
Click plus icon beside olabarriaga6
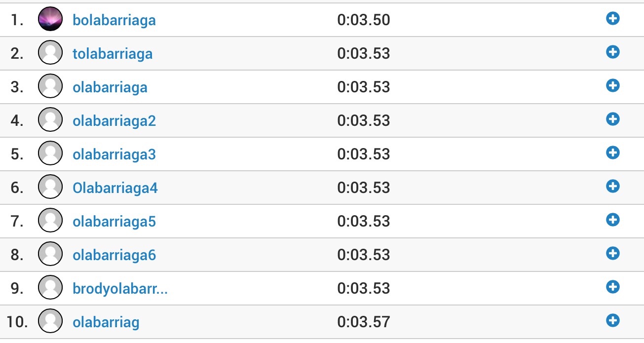(x=612, y=254)
